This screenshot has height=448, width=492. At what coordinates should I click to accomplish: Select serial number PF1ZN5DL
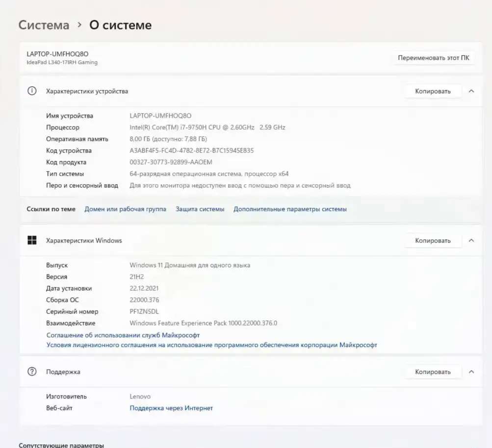[x=144, y=312]
